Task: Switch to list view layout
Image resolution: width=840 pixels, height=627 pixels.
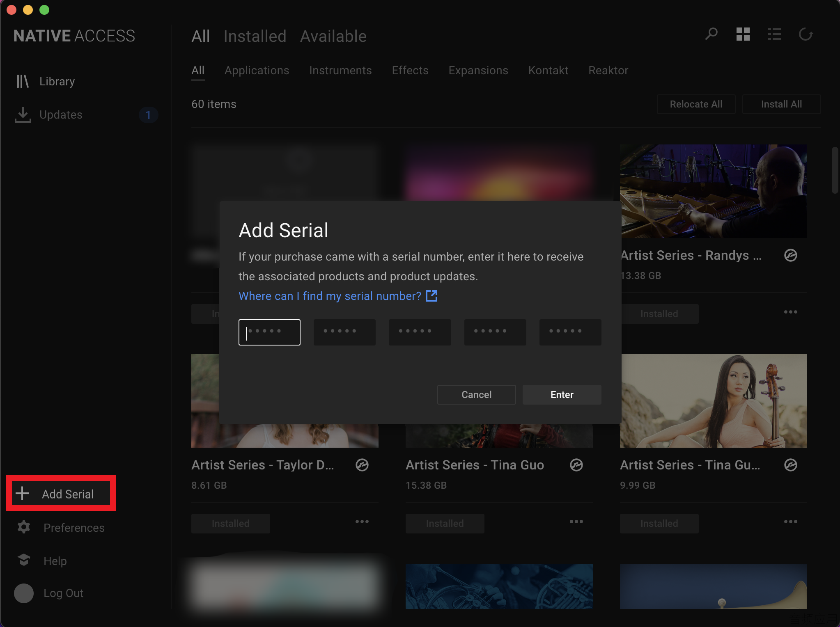Action: (774, 34)
